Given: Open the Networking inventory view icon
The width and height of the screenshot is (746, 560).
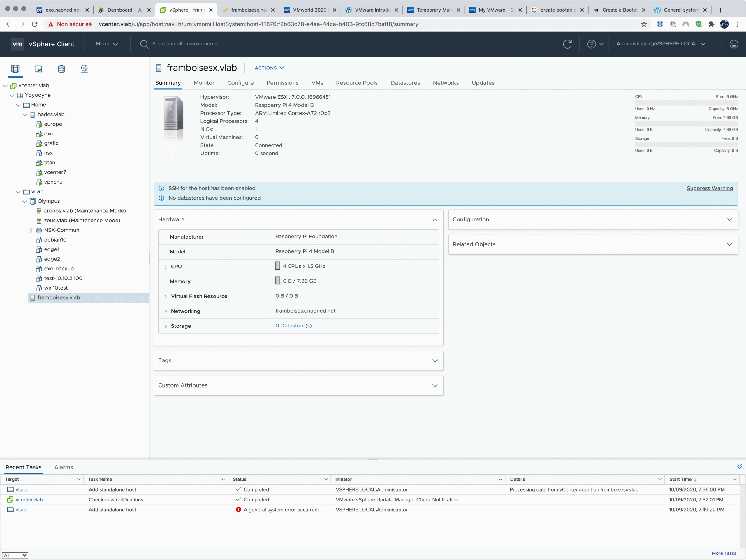Looking at the screenshot, I should coord(84,69).
